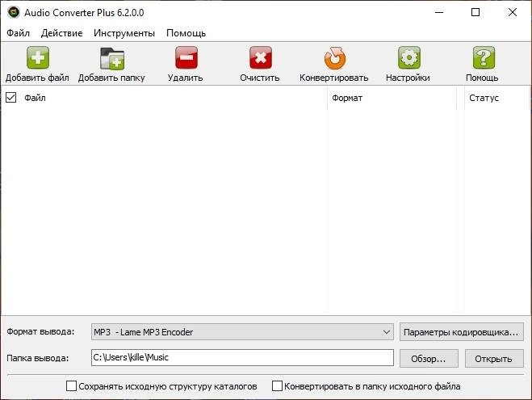Click the green question mark Help icon
Image resolution: width=532 pixels, height=400 pixels.
(x=484, y=57)
